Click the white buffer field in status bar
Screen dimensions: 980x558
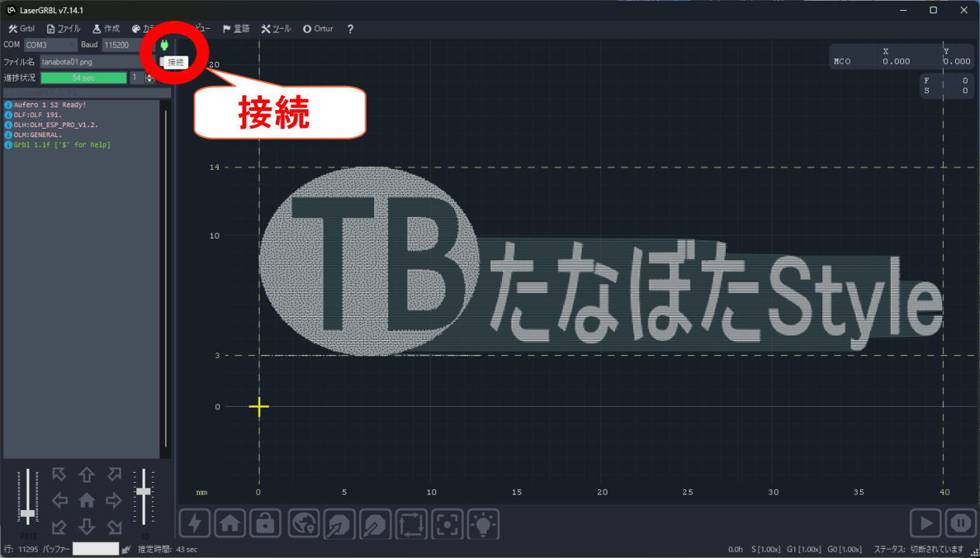[96, 549]
